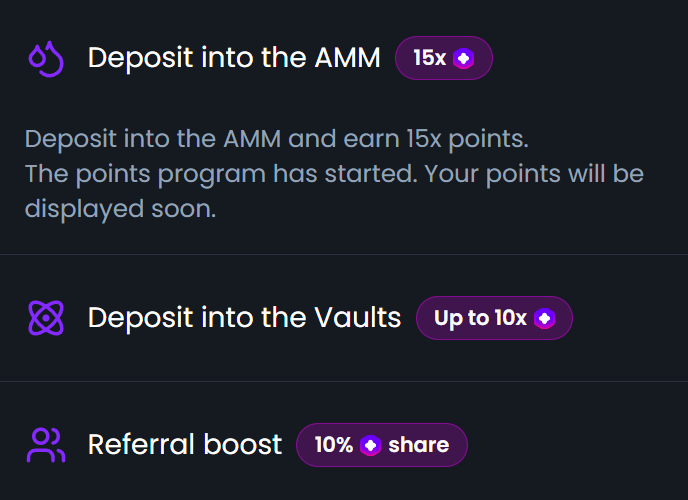Screen dimensions: 688x500
Task: Click the "10%" text in the referral badge
Action: tap(334, 445)
